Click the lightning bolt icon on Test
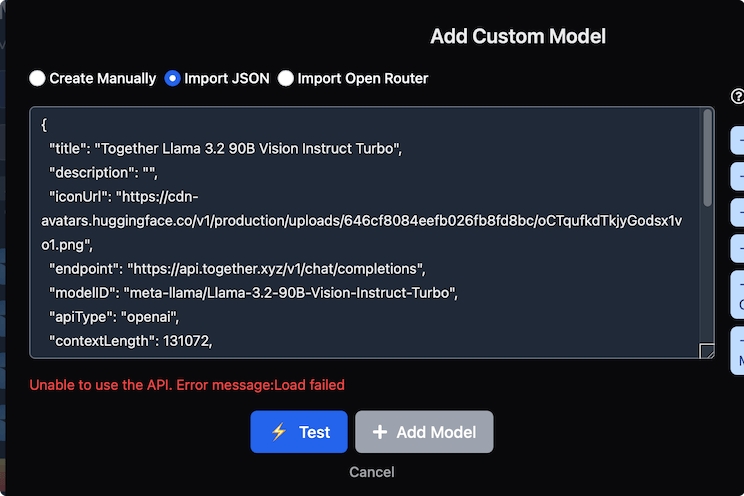Image resolution: width=744 pixels, height=496 pixels. coord(279,432)
